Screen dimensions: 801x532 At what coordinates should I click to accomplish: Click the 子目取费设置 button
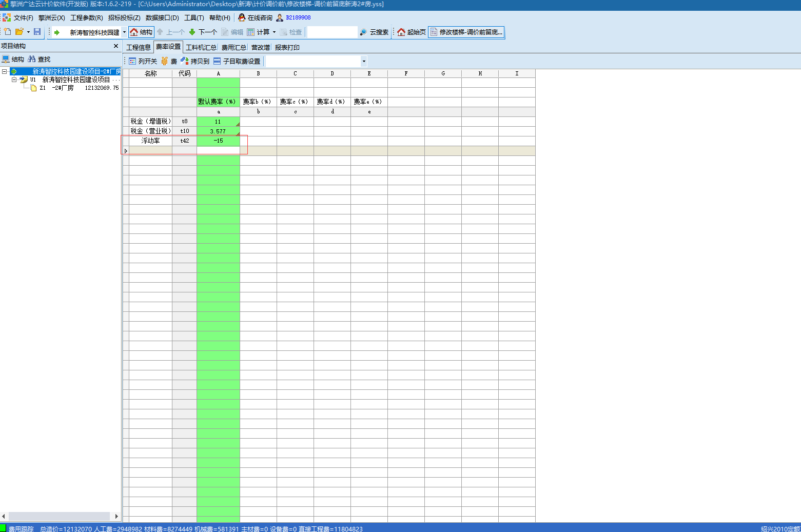237,61
